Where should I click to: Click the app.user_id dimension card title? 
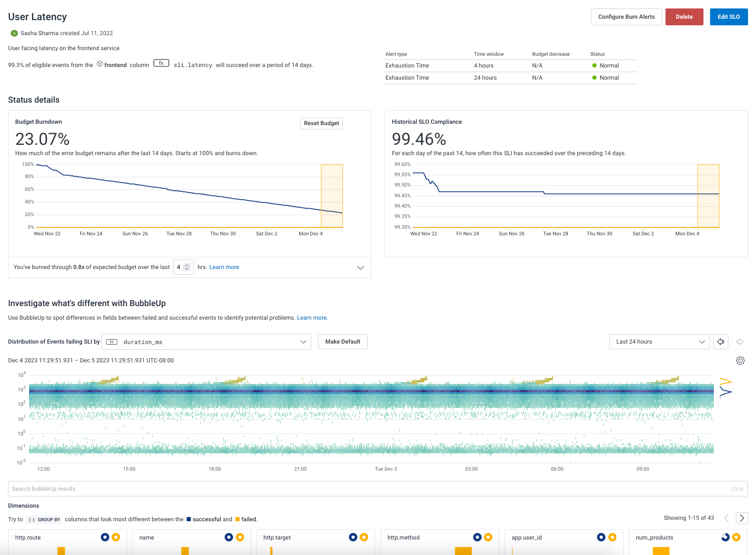tap(527, 538)
